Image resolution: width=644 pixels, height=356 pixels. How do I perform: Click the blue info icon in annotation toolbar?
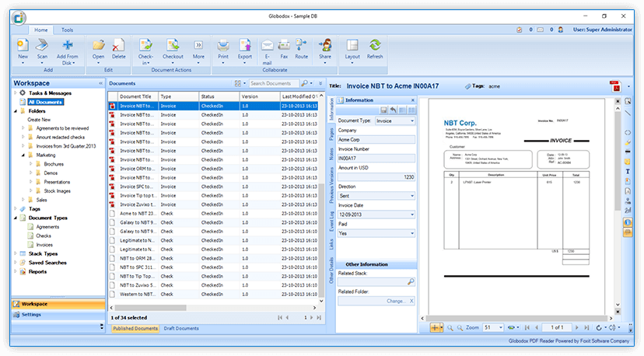(628, 222)
